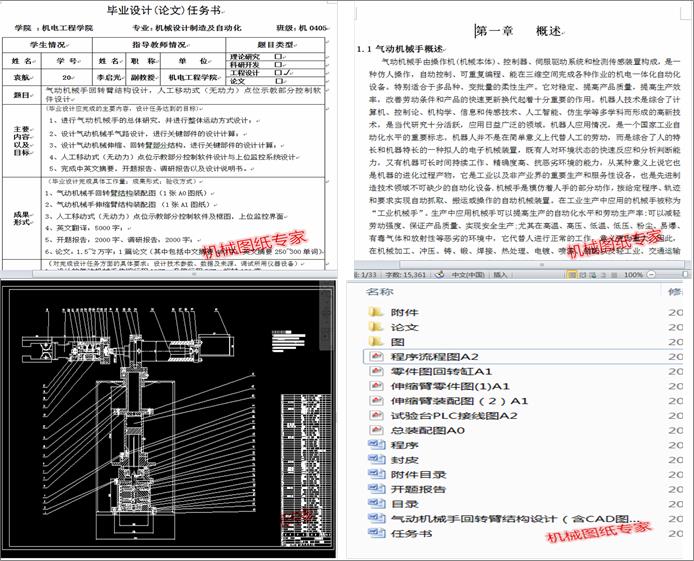Open the 附件 folder
Image resolution: width=694 pixels, height=561 pixels.
click(393, 312)
